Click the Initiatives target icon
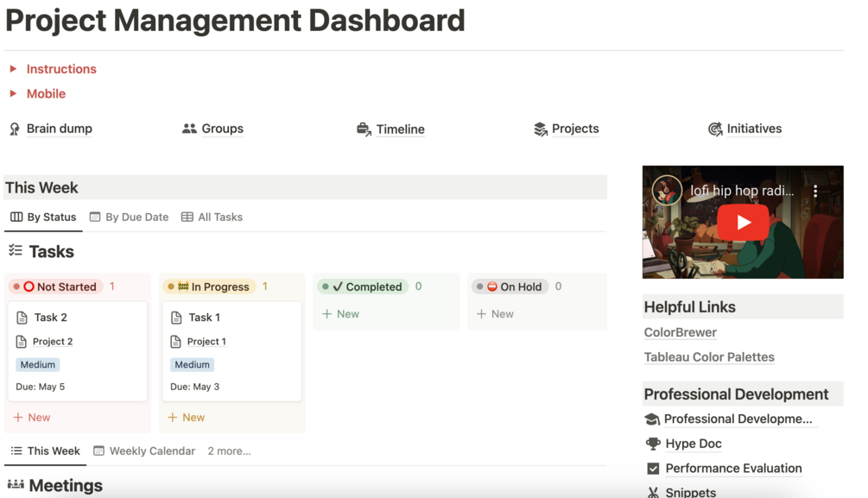The width and height of the screenshot is (868, 498). tap(715, 129)
